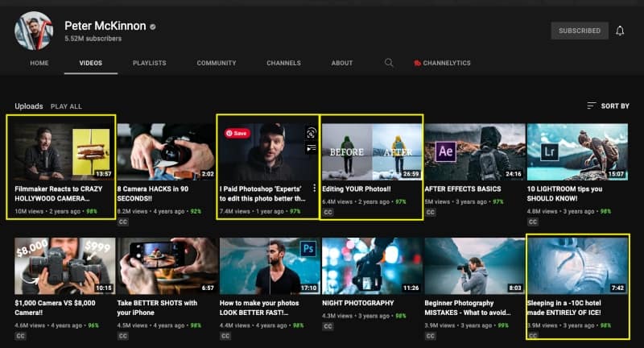Screen dimensions: 644x348
Task: Click CC badge under AFTER EFFECTS BASICS video
Action: 430,213
